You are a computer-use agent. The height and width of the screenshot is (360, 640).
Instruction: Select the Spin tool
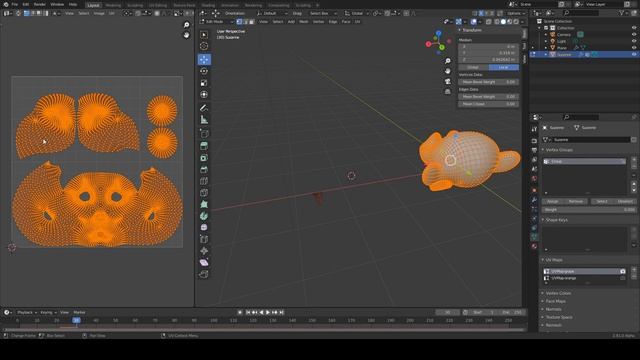pyautogui.click(x=204, y=216)
